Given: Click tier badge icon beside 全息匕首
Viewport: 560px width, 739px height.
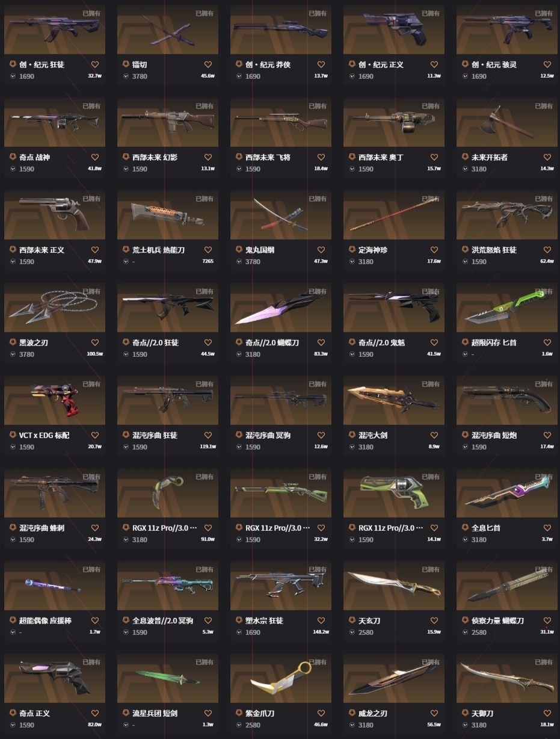Looking at the screenshot, I should click(x=466, y=528).
